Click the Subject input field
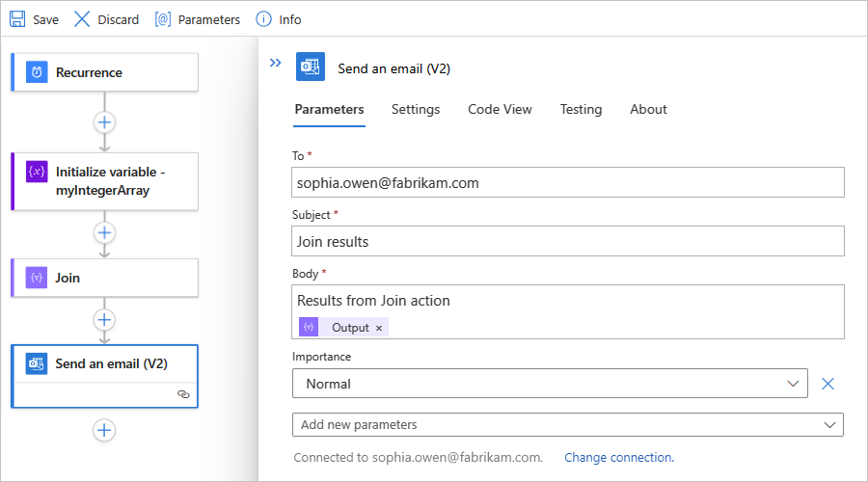The image size is (868, 482). (x=568, y=241)
